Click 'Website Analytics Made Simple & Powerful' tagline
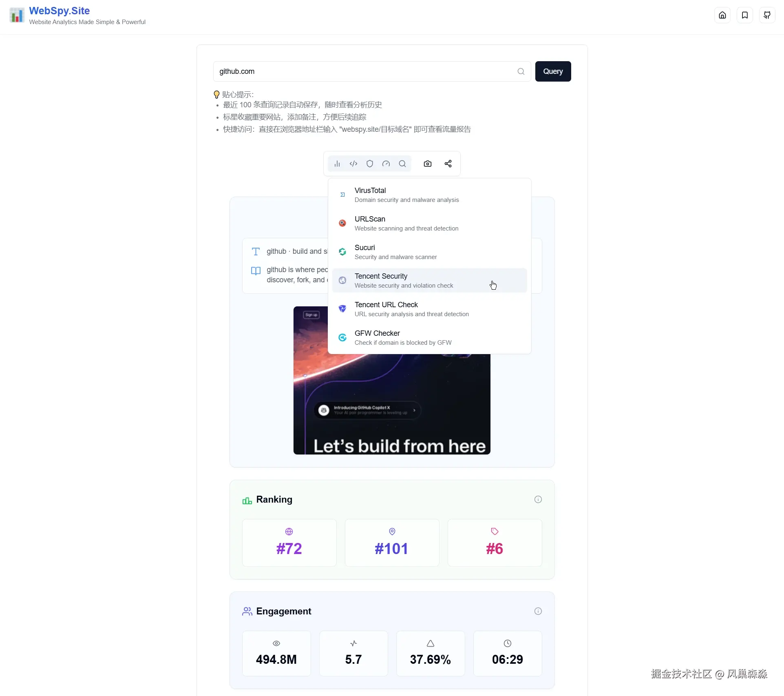784x696 pixels. (x=87, y=22)
